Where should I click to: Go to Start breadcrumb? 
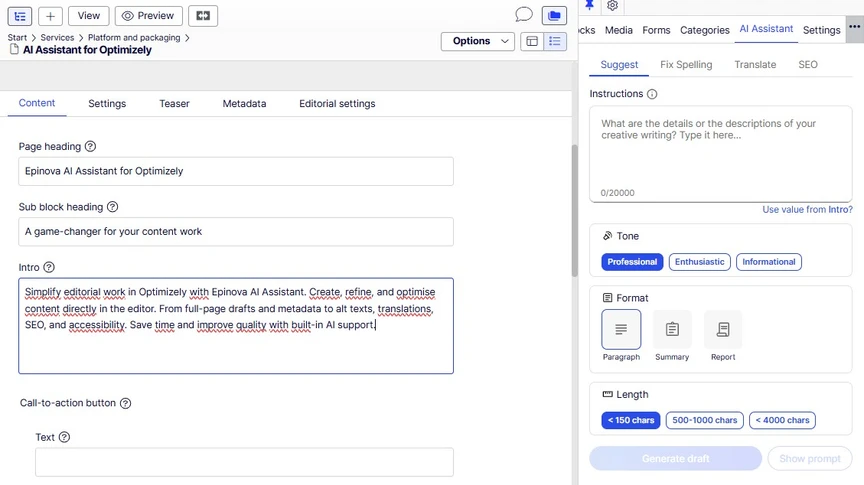click(17, 37)
